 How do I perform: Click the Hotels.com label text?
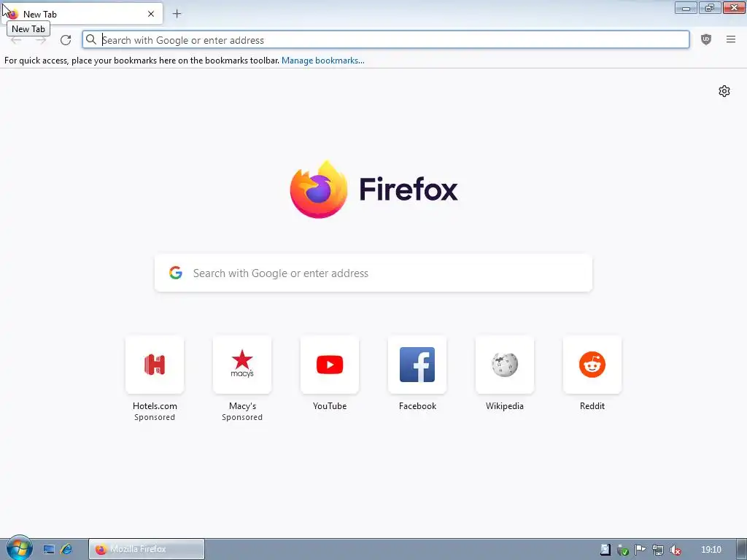click(x=155, y=406)
